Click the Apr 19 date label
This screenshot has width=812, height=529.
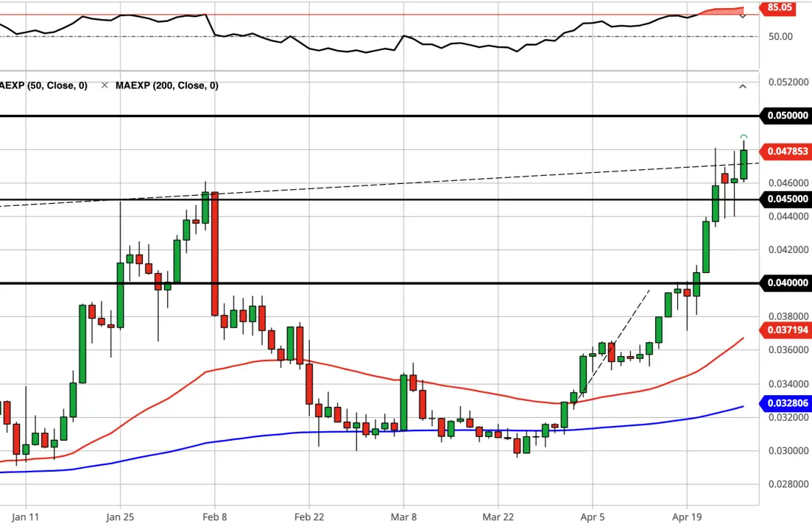(687, 517)
